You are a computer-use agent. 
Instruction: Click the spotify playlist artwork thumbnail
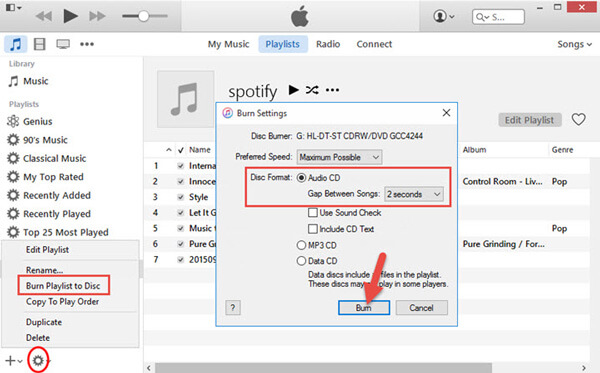pyautogui.click(x=186, y=99)
